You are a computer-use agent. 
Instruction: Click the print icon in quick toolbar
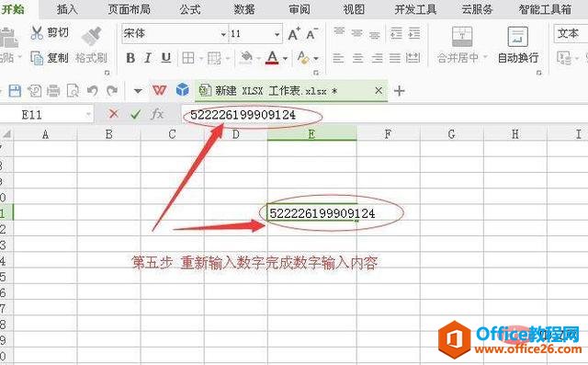(53, 91)
